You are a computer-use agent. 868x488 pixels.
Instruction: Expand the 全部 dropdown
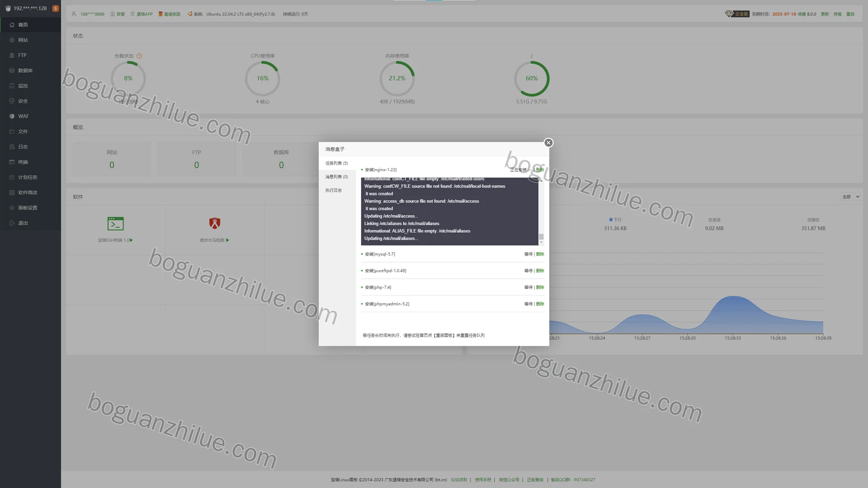[x=851, y=197]
